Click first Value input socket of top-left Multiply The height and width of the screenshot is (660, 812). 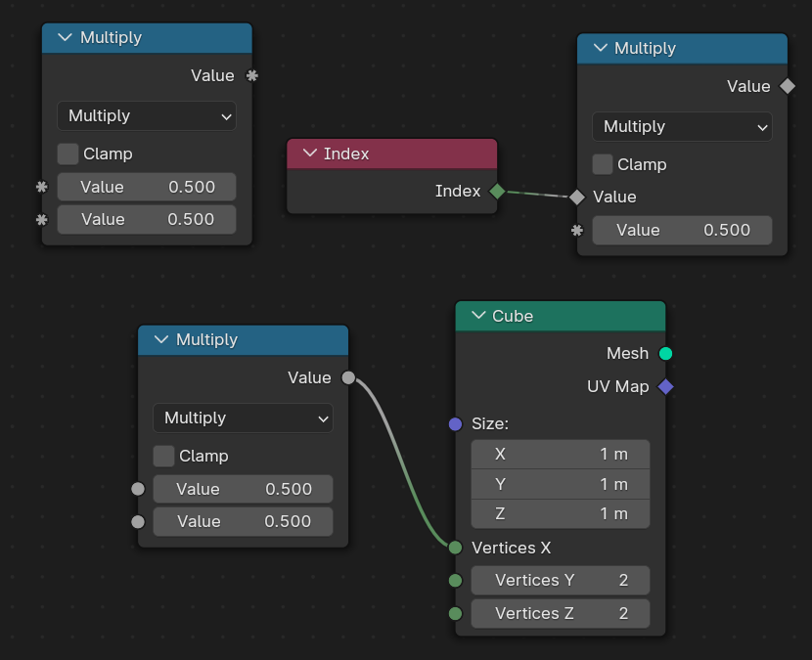click(x=42, y=187)
